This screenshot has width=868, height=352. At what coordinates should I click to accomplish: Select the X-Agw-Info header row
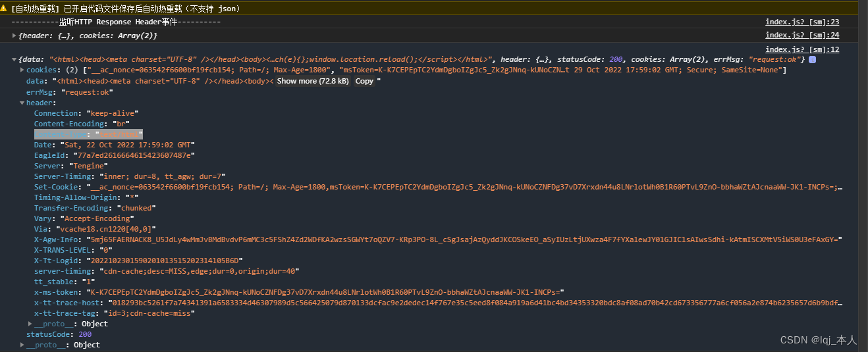439,239
